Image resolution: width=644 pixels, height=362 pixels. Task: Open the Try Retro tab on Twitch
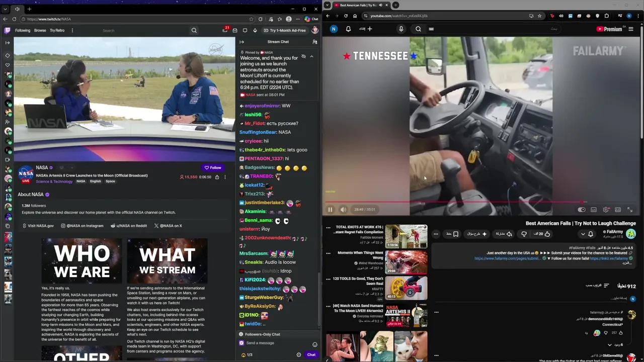[x=57, y=30]
